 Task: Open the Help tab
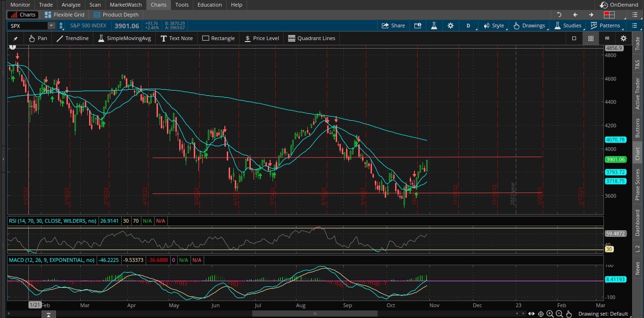pos(237,5)
